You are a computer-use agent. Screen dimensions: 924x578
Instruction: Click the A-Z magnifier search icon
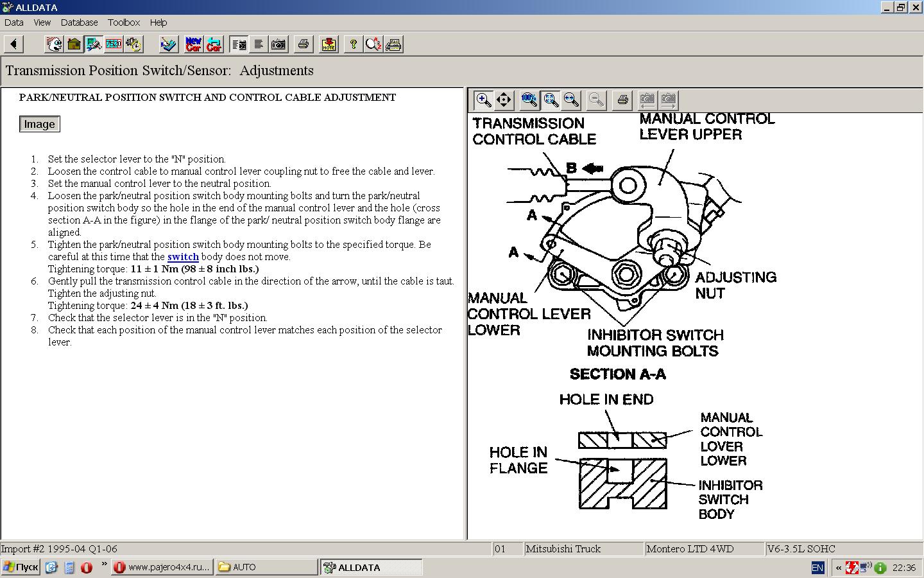(x=373, y=44)
